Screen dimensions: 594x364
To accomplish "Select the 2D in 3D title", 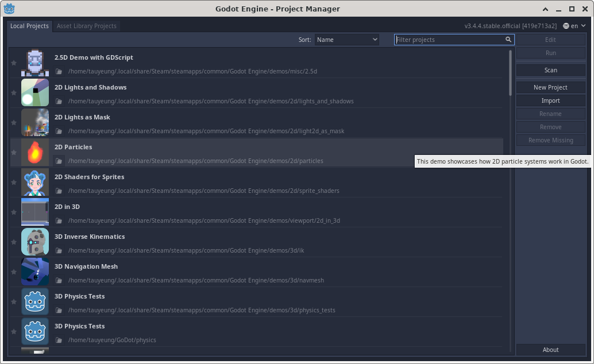I will tap(67, 207).
